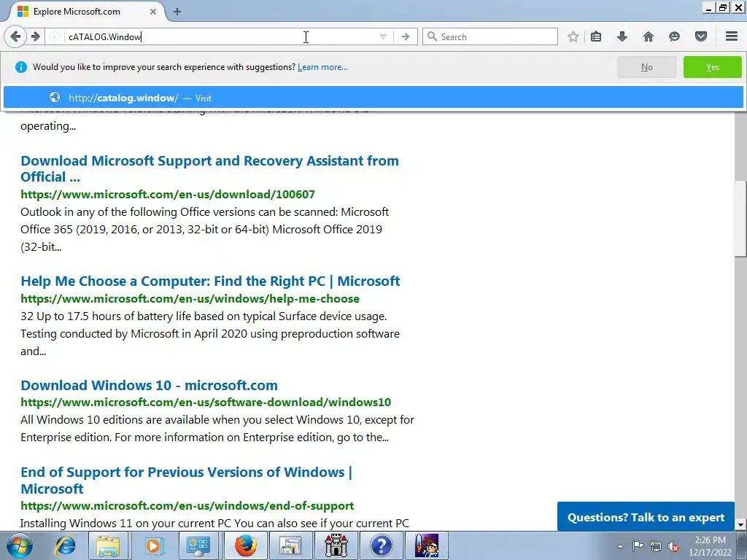
Task: Go back to the previous page
Action: pyautogui.click(x=15, y=36)
